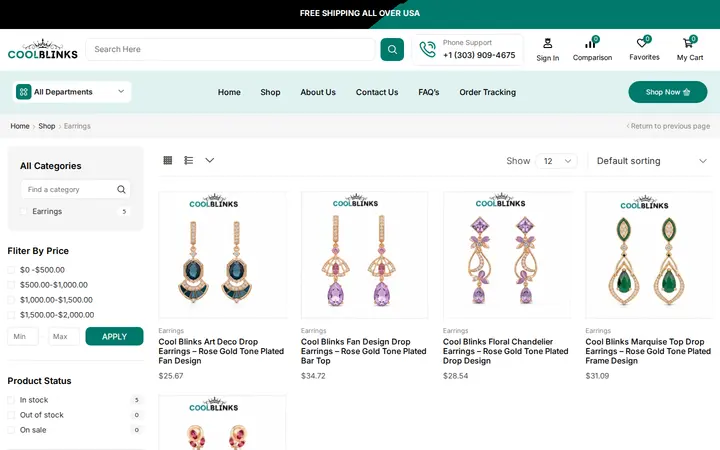Open the Sign In user icon
720x450 pixels.
click(x=547, y=44)
